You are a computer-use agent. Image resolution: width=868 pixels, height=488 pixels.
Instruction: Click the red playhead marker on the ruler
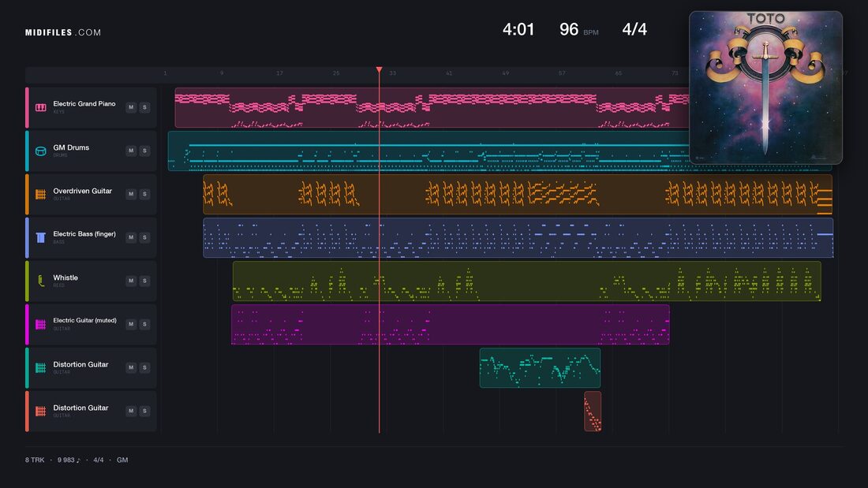[380, 69]
